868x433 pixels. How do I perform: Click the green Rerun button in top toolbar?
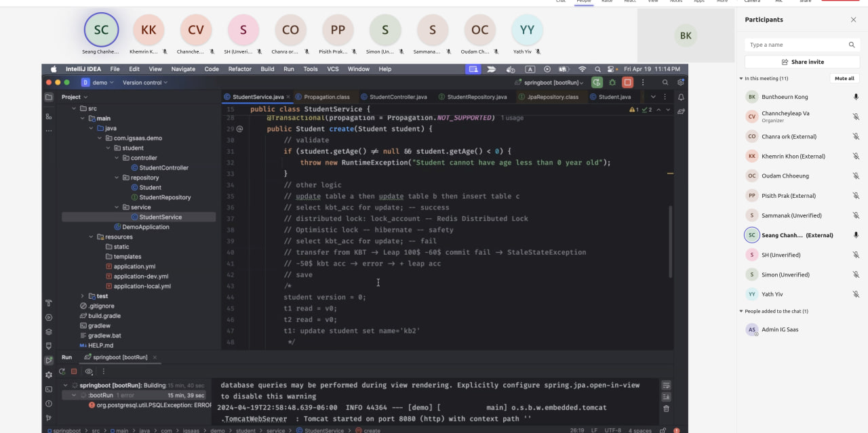[x=597, y=82]
